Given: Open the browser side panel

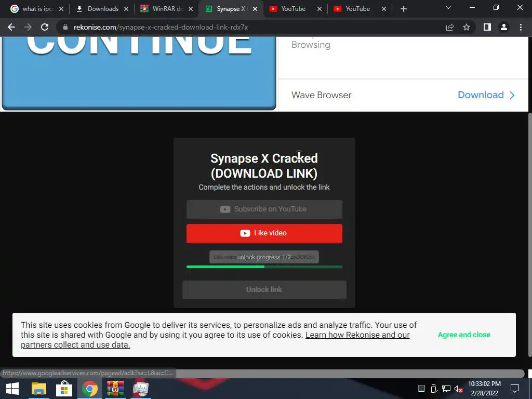Looking at the screenshot, I should (x=487, y=27).
